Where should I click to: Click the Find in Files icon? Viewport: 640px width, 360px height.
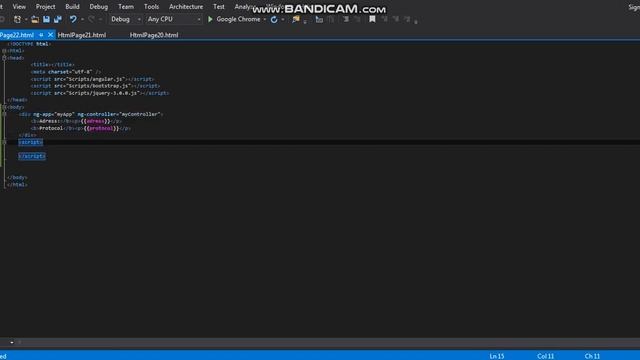click(x=296, y=19)
